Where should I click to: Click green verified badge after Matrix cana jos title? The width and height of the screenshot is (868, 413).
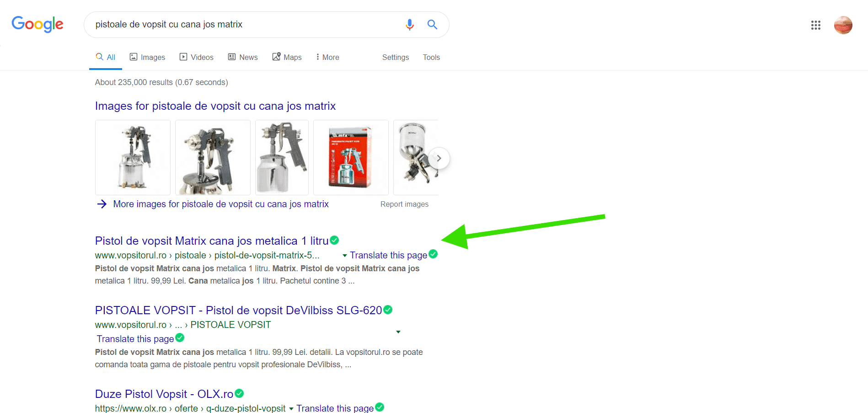(x=335, y=240)
